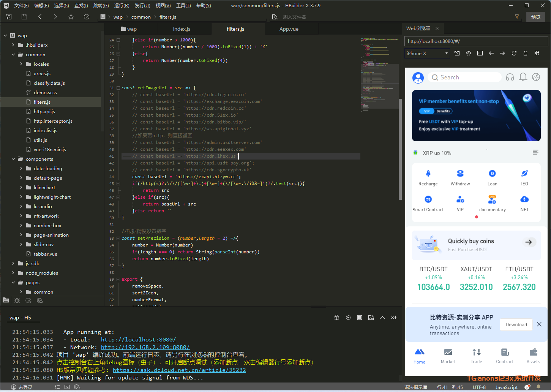Open the iPhone X device dropdown
This screenshot has height=392, width=551.
pos(427,53)
